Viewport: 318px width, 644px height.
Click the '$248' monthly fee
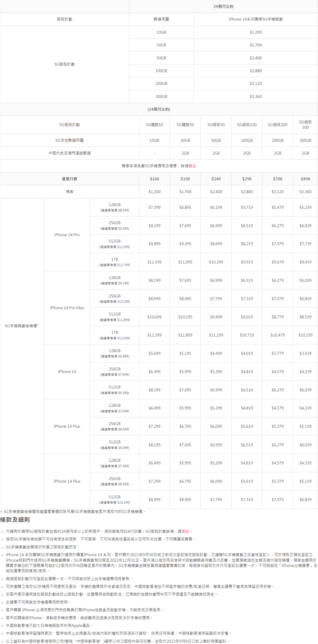(x=216, y=179)
